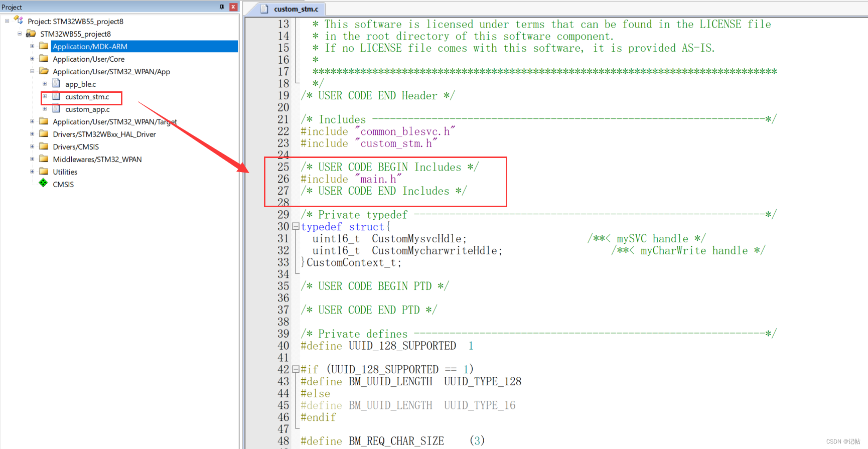Click the 'USER CODE BEGIN PTD' comment
Viewport: 868px width, 449px height.
coord(375,286)
